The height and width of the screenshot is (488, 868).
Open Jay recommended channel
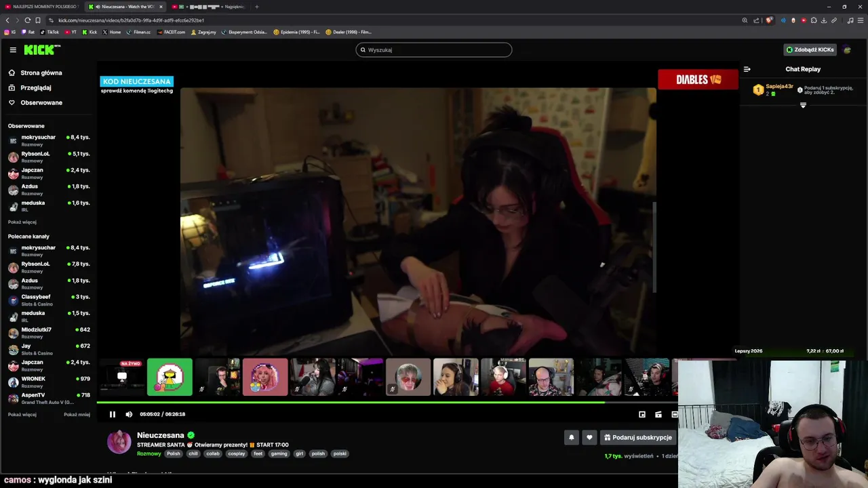pos(49,349)
